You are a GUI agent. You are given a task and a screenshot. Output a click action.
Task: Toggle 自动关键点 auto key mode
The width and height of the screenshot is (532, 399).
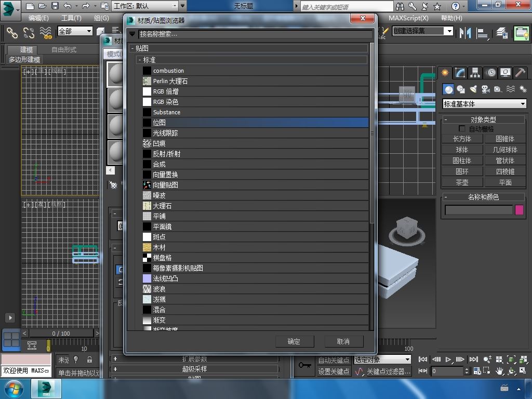[334, 360]
